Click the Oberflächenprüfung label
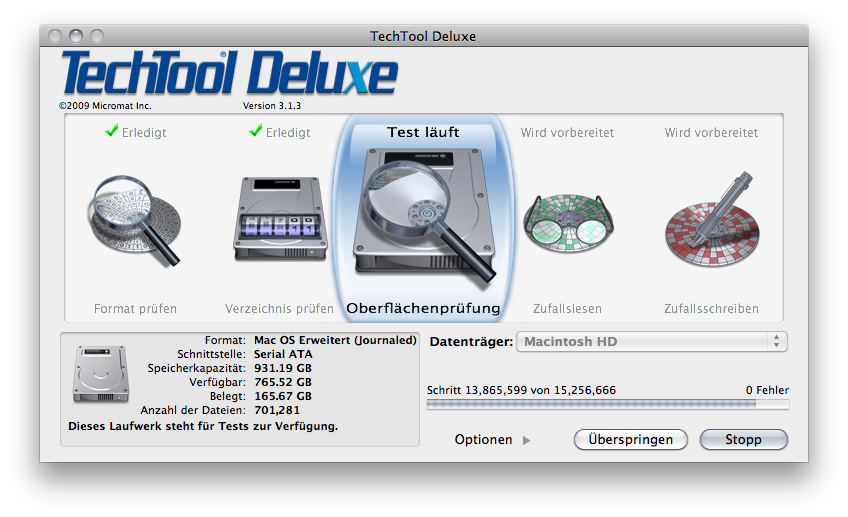Screen dimensions: 848x517 coord(423,309)
